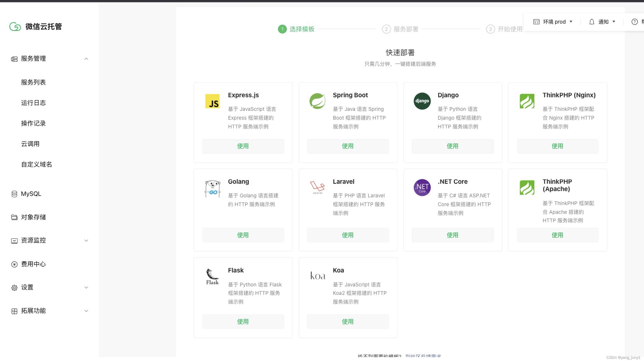Use the .NET Core template

pyautogui.click(x=452, y=235)
